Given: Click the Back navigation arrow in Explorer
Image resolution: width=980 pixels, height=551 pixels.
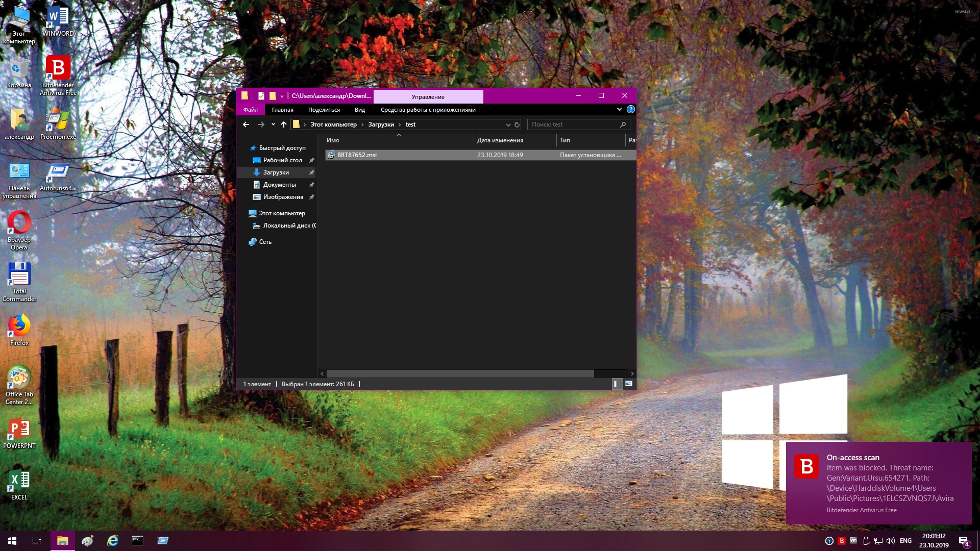Looking at the screenshot, I should pos(246,124).
